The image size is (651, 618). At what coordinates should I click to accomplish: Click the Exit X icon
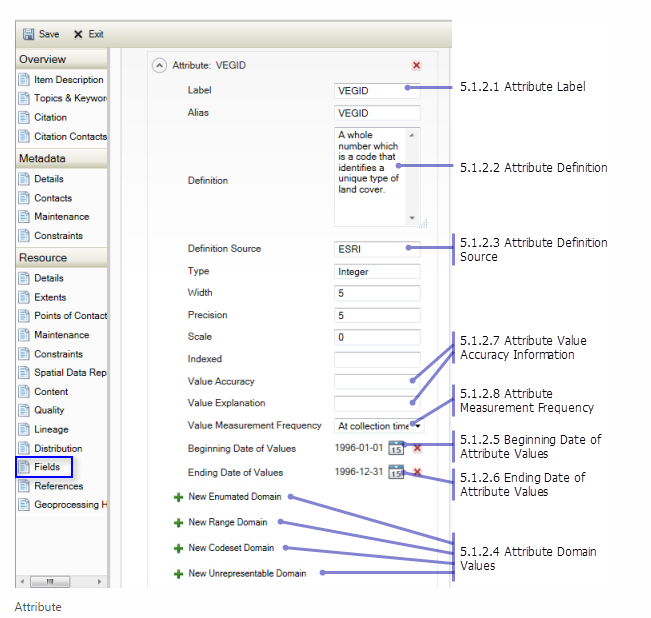(x=78, y=34)
